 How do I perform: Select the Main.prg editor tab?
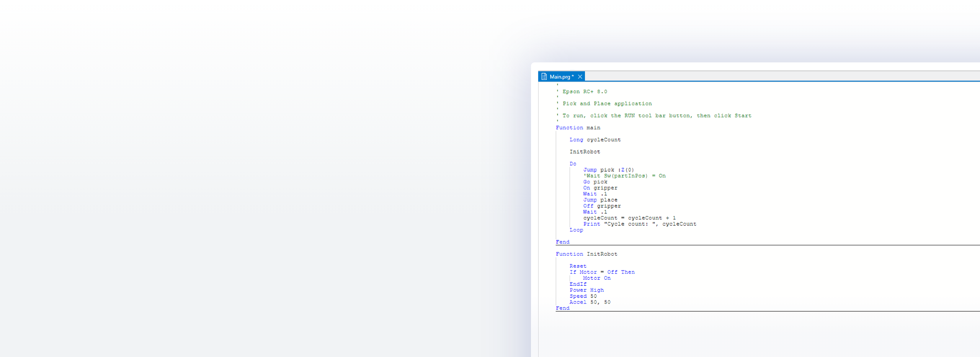click(x=561, y=77)
